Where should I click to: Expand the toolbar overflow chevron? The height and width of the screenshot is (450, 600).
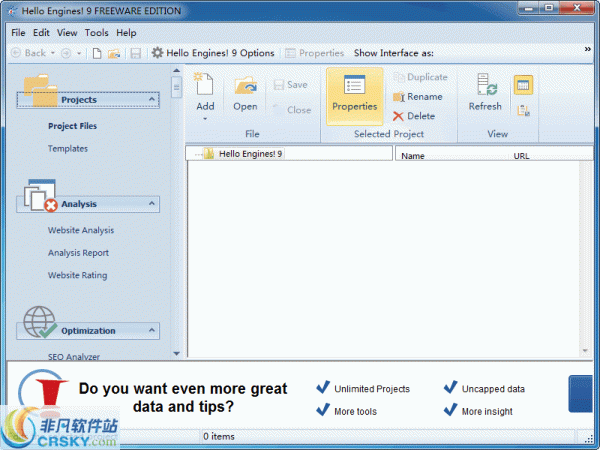point(587,49)
